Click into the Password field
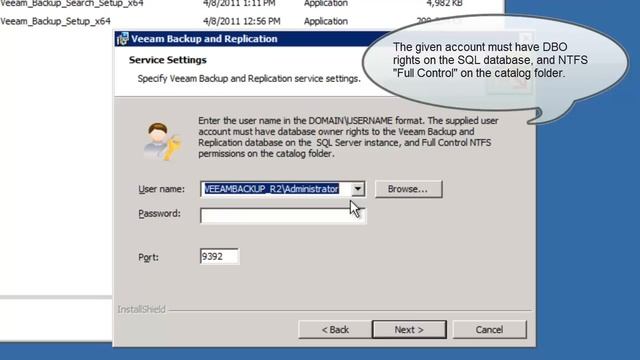Viewport: 640px width, 360px height. tap(283, 216)
